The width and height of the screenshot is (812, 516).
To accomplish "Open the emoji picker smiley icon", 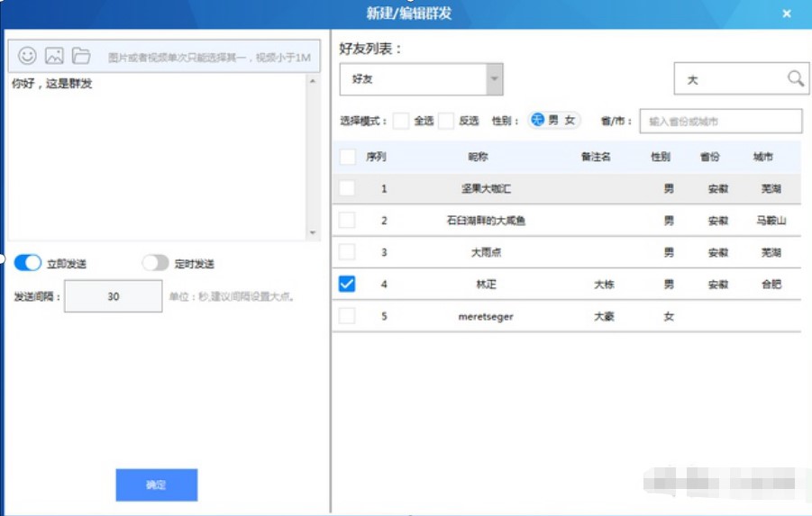I will tap(27, 56).
